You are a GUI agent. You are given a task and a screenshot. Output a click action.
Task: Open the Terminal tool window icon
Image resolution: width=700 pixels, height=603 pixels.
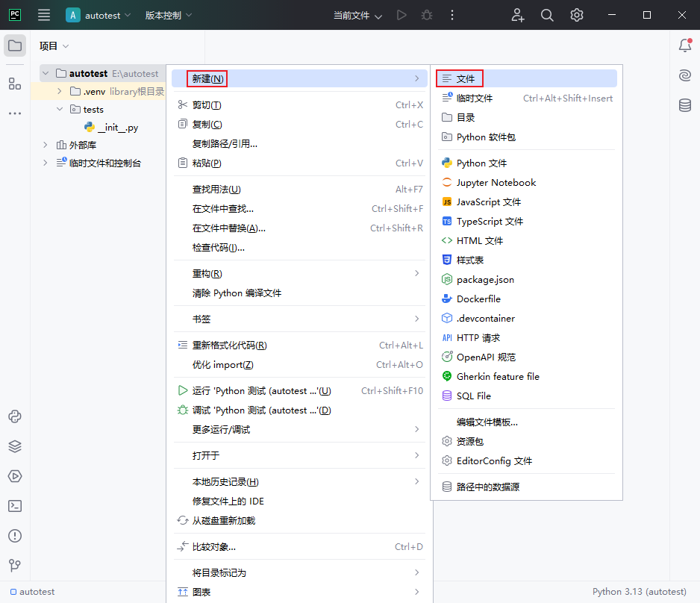(15, 506)
